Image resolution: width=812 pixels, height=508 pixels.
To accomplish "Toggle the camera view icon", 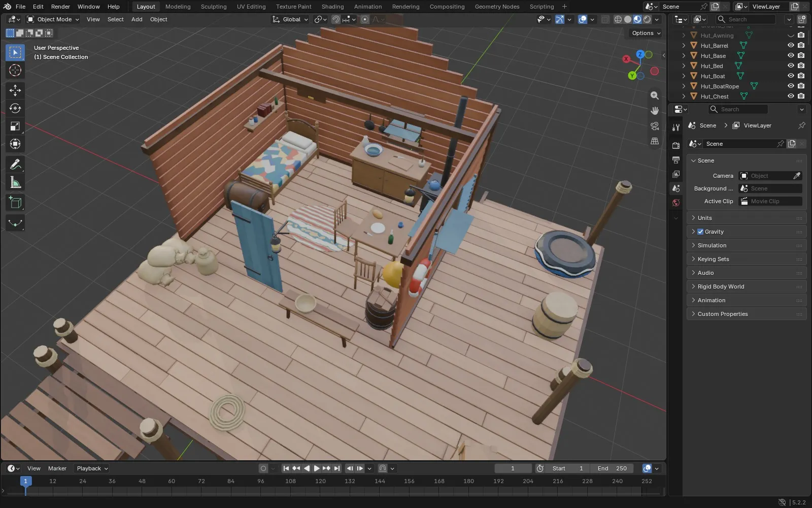I will pos(655,126).
